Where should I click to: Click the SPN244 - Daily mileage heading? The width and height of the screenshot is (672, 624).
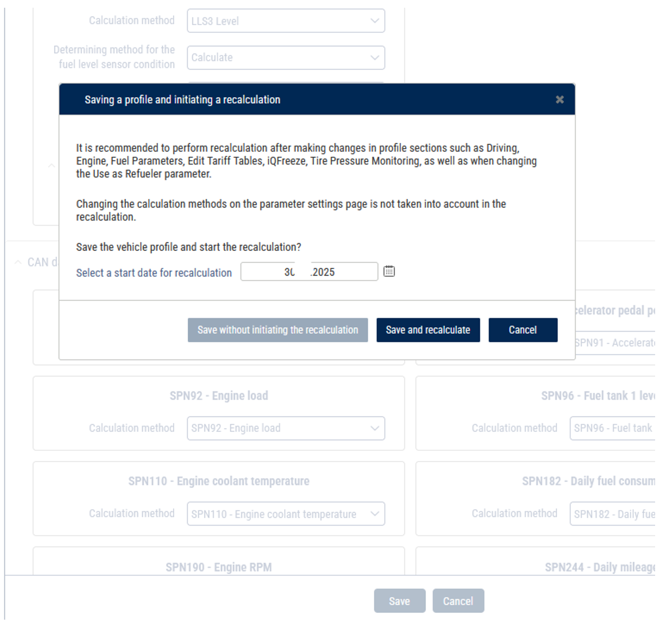[x=600, y=567]
